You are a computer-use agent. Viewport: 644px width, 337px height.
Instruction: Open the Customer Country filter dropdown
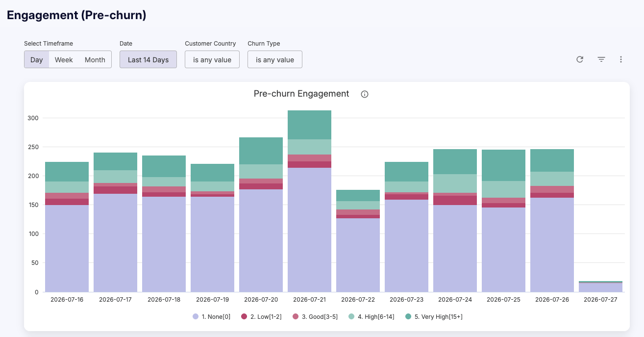[212, 59]
